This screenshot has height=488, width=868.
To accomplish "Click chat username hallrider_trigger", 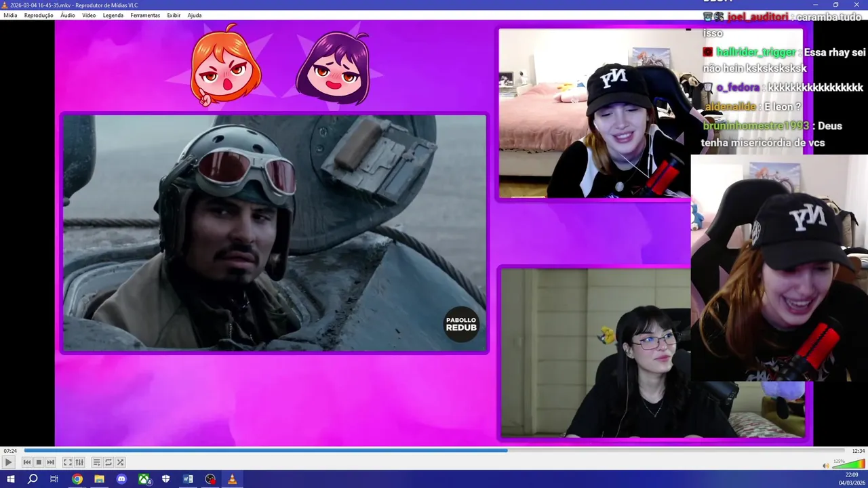I will [x=756, y=52].
